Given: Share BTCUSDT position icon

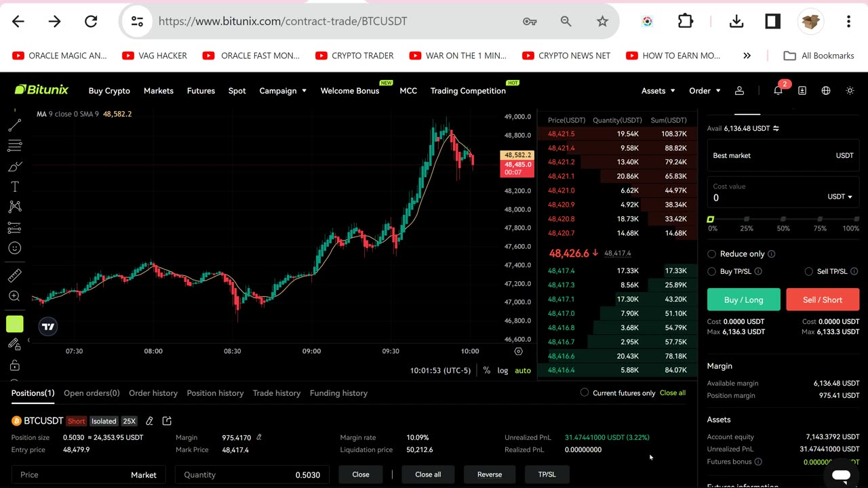Looking at the screenshot, I should 167,421.
